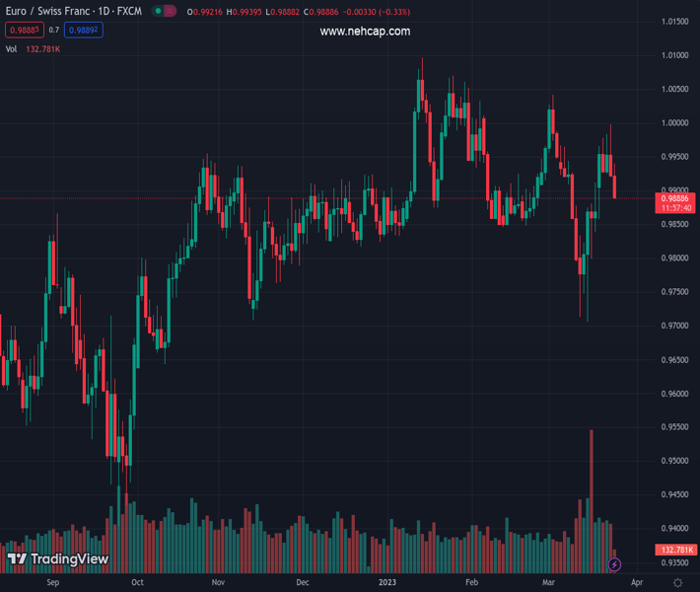Click the Oct label on time axis
Image resolution: width=700 pixels, height=592 pixels.
click(x=137, y=583)
